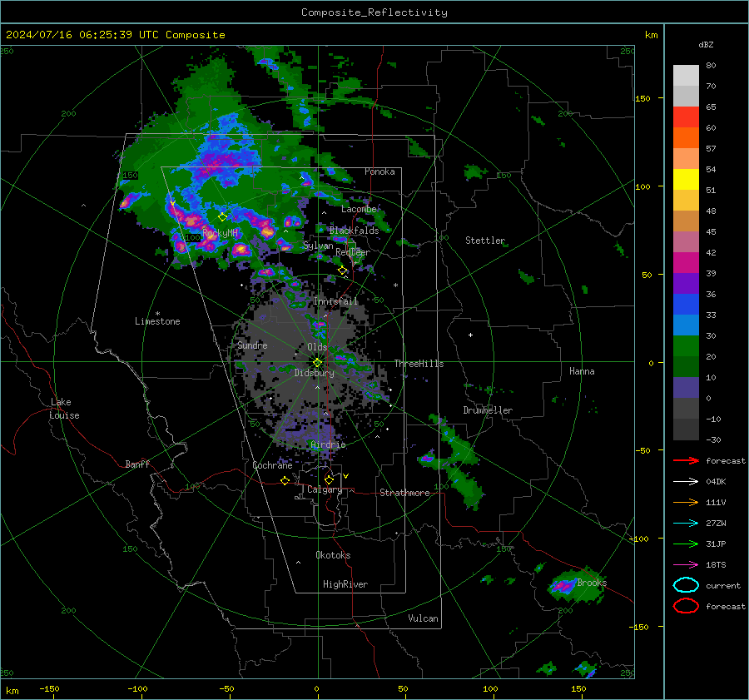Click the Banff label
Screen dimensions: 749x700
(137, 464)
